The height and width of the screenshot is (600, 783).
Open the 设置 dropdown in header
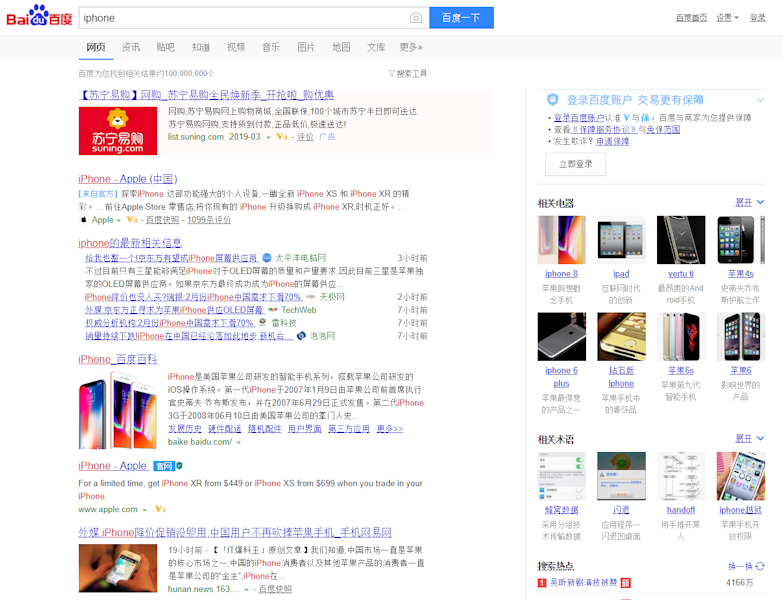727,18
